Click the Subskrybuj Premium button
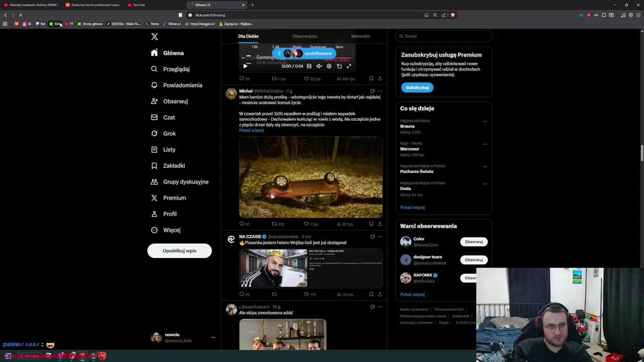The width and height of the screenshot is (644, 362). coord(417,87)
